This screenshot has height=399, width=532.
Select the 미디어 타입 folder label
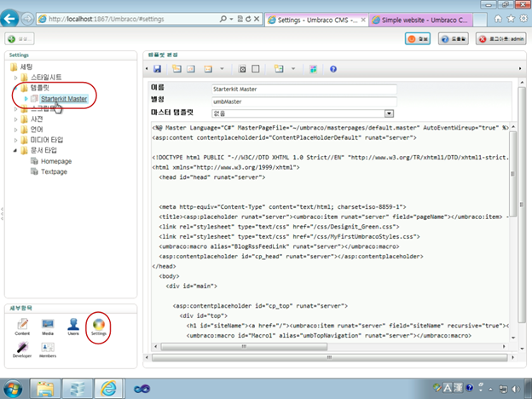pyautogui.click(x=47, y=140)
